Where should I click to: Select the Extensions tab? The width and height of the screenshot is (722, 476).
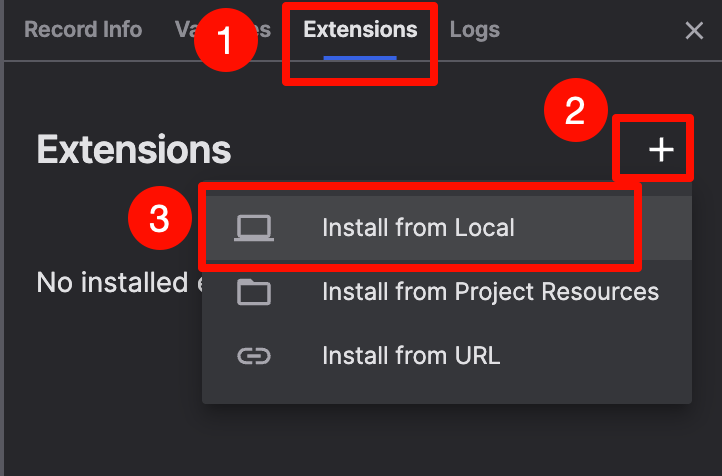point(360,30)
